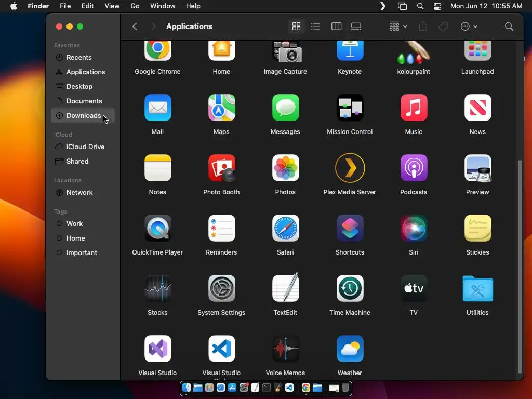
Task: Open Desktop in the sidebar
Action: [x=83, y=87]
